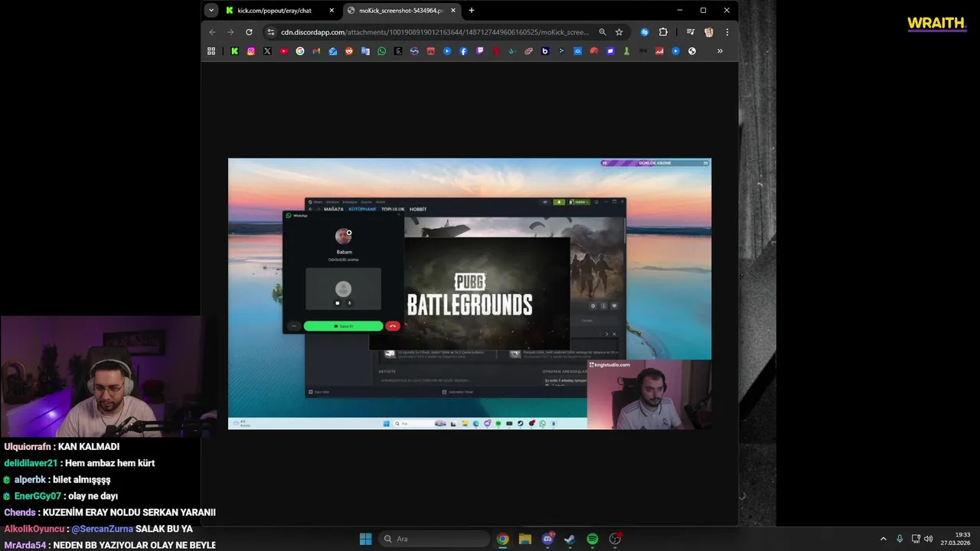Click the PUBG Battlegrounds screenshot image
Screen dimensions: 980x551
469,294
